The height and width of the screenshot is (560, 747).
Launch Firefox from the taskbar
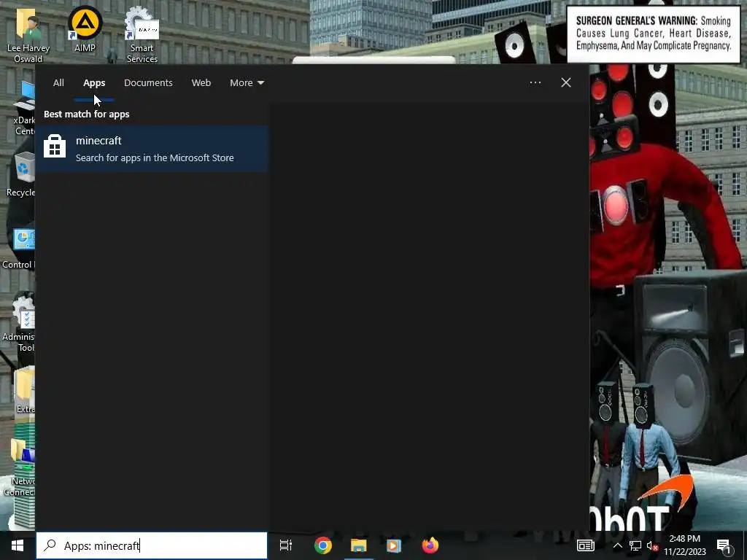tap(430, 545)
